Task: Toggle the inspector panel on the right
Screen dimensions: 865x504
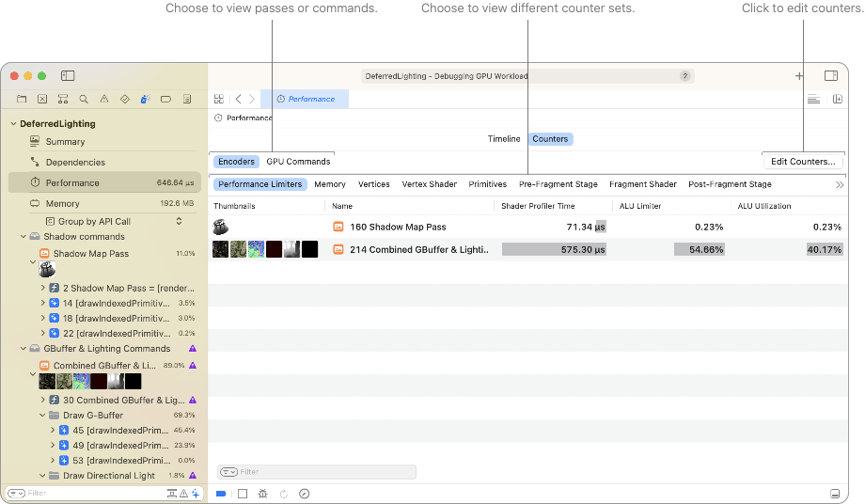Action: click(x=831, y=75)
